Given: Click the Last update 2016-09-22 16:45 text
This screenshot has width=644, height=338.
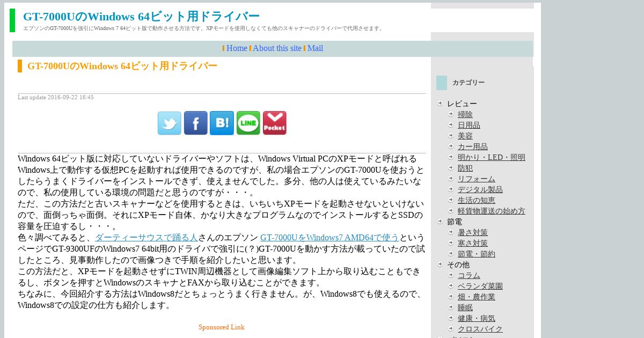Looking at the screenshot, I should click(56, 97).
